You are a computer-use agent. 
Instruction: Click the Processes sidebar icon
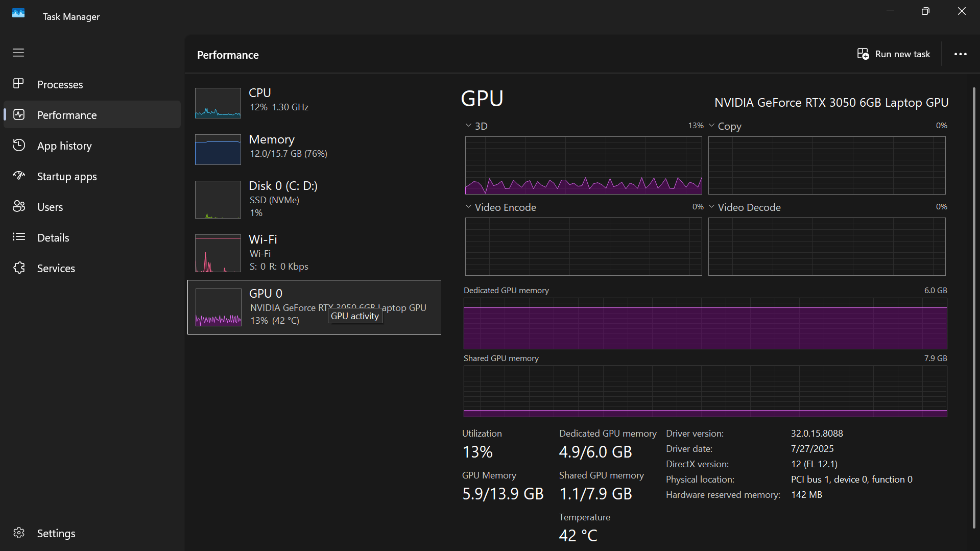pos(18,84)
